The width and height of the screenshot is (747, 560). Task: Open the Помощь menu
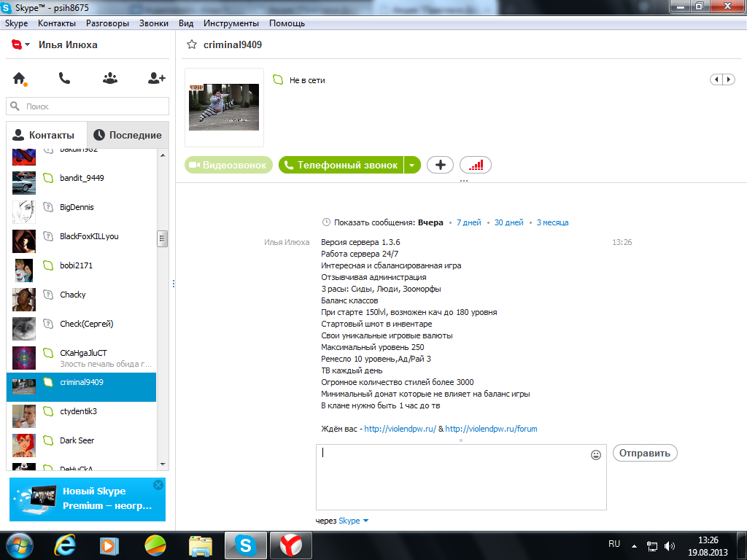[287, 23]
